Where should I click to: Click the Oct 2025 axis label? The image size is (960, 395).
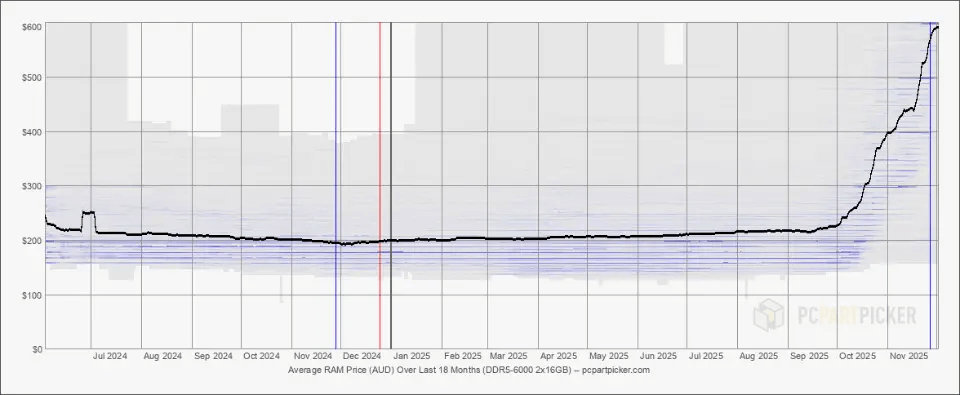pyautogui.click(x=858, y=356)
